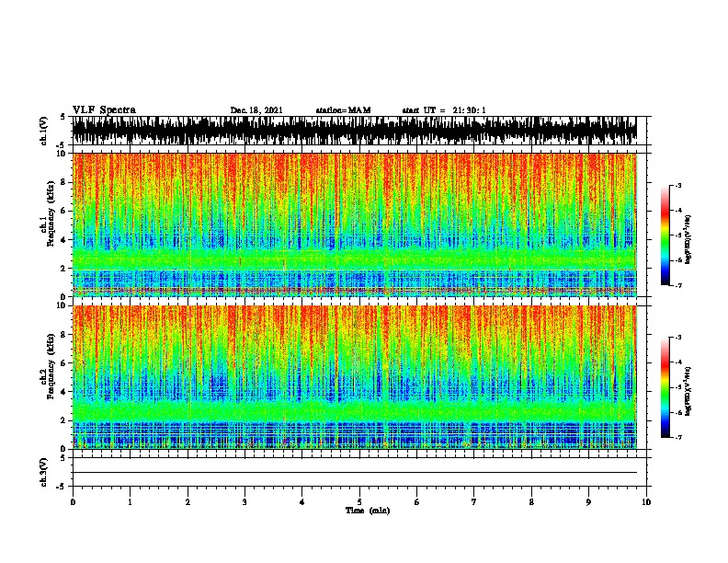Click the "Time (min)" axis label

[368, 511]
